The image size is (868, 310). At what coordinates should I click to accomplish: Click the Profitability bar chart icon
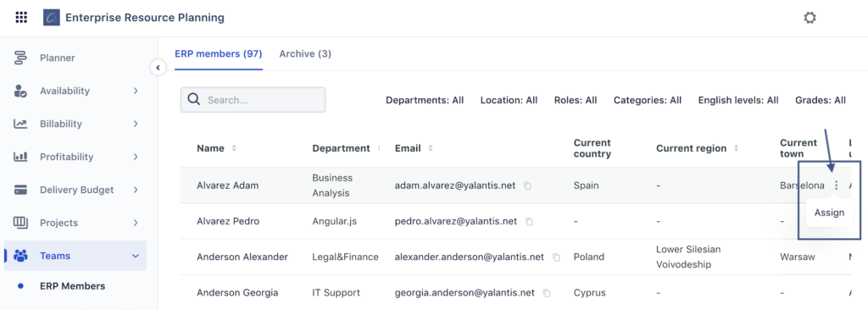[x=20, y=157]
